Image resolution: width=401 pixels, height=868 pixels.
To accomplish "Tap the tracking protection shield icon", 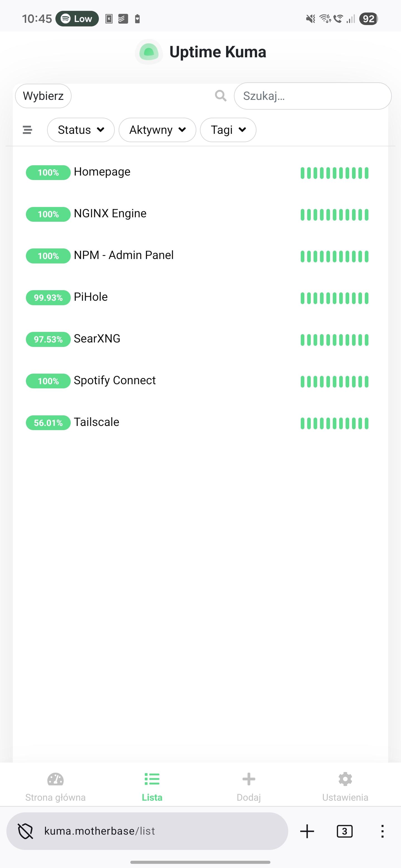I will click(x=26, y=831).
